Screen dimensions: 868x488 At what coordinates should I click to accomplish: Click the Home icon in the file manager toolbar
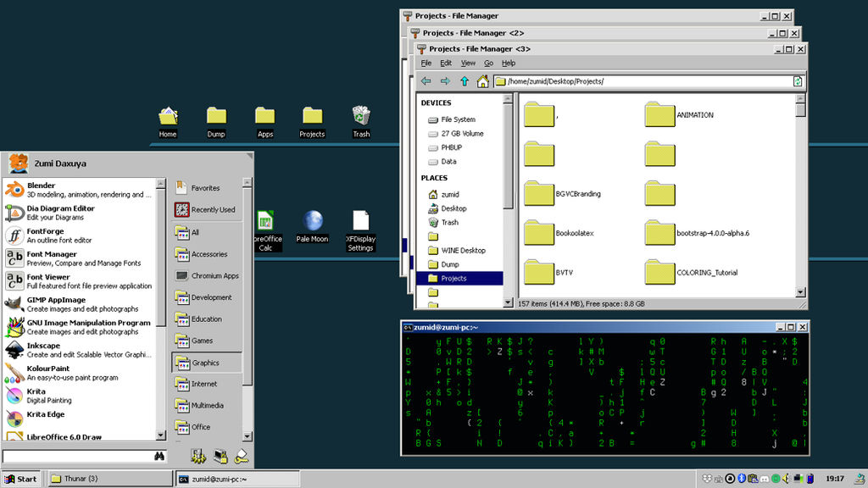point(483,80)
